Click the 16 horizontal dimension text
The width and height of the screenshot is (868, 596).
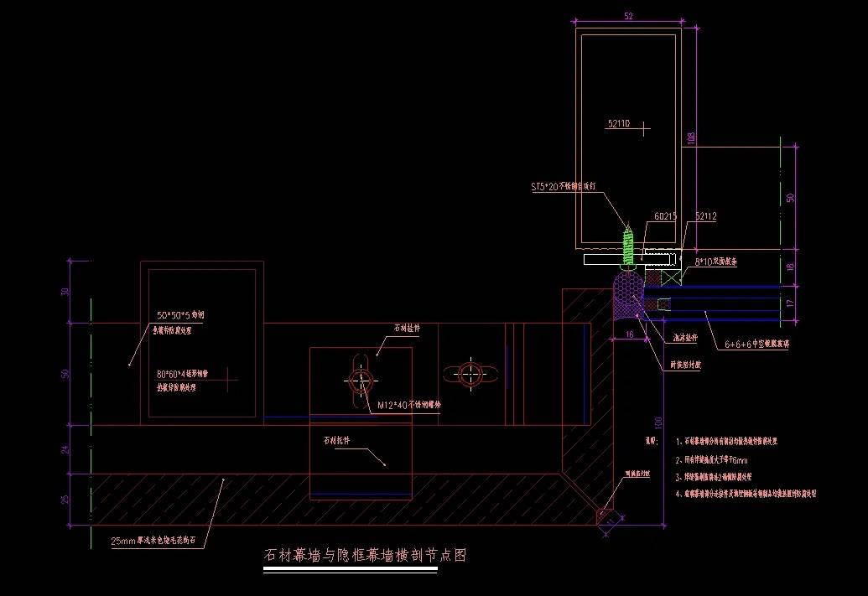629,334
